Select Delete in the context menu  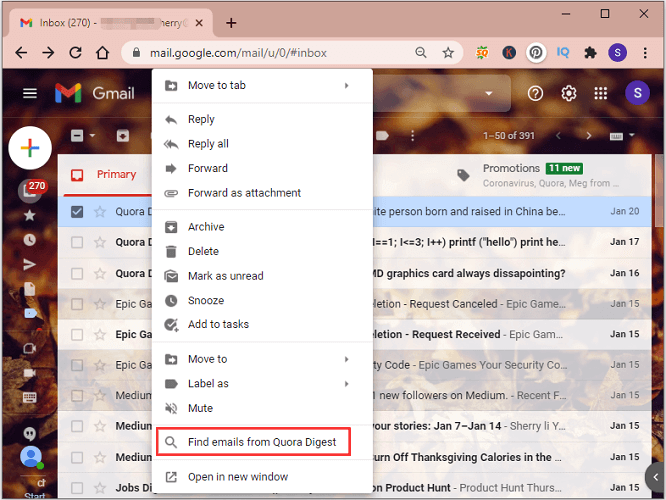point(262,251)
